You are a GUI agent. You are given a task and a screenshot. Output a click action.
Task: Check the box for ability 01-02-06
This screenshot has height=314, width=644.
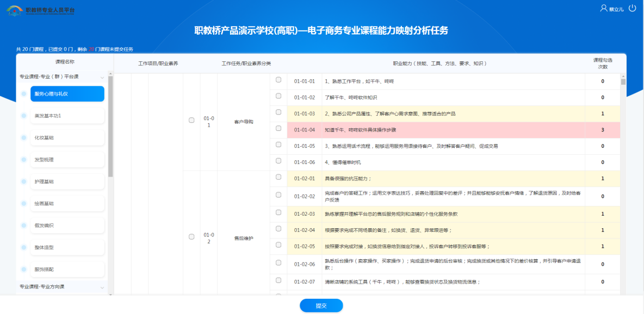coord(278,262)
